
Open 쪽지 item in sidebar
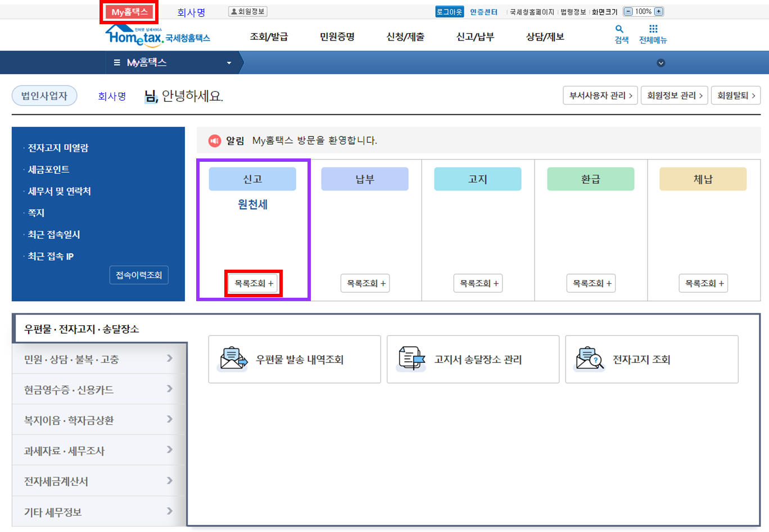[36, 213]
